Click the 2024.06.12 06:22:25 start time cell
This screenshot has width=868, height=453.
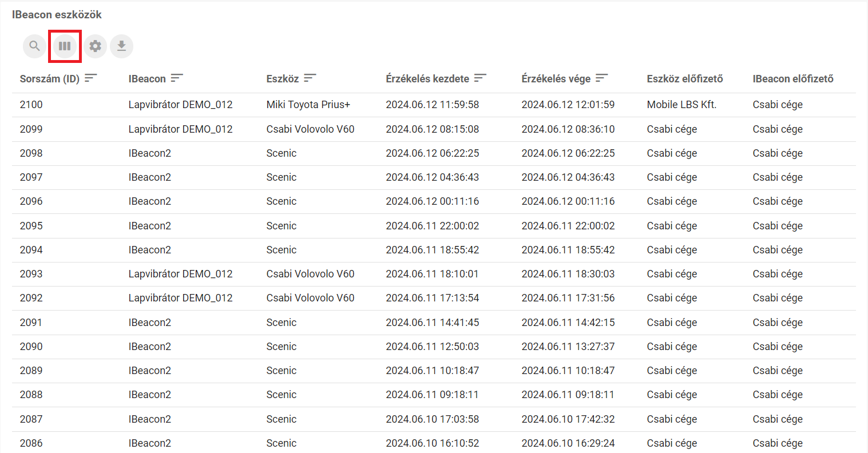[432, 153]
